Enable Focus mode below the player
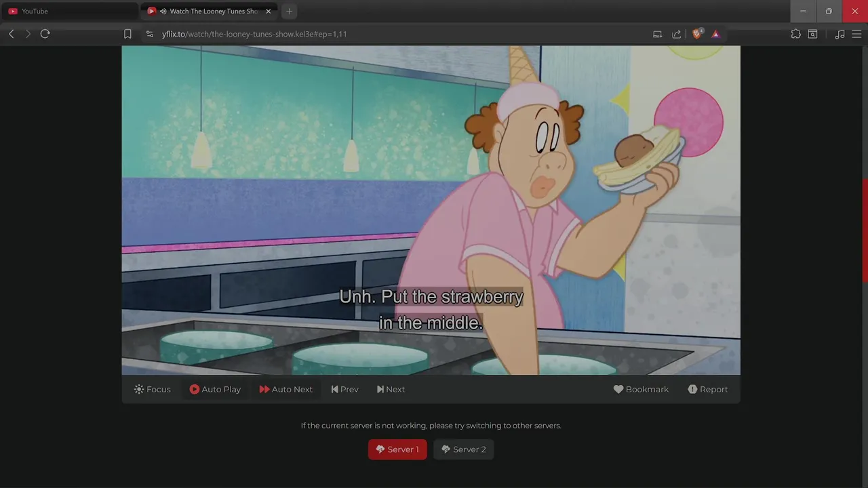The width and height of the screenshot is (868, 488). click(x=153, y=389)
